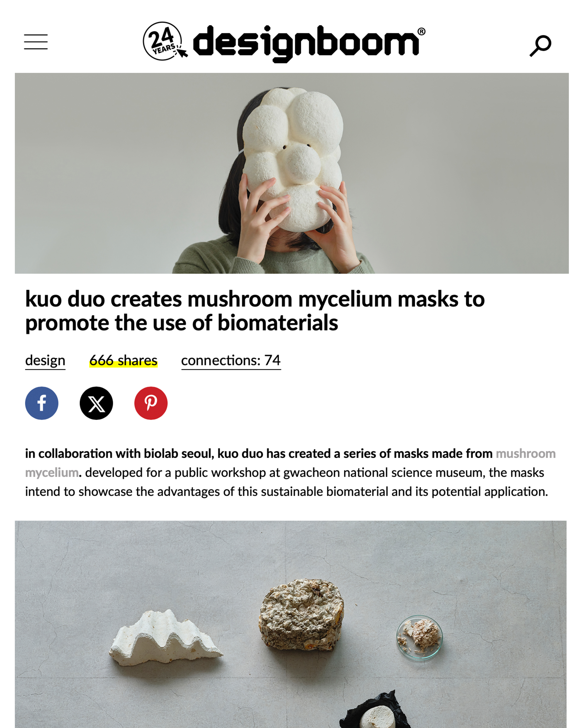Open the design category link
The width and height of the screenshot is (582, 728).
[x=45, y=361]
